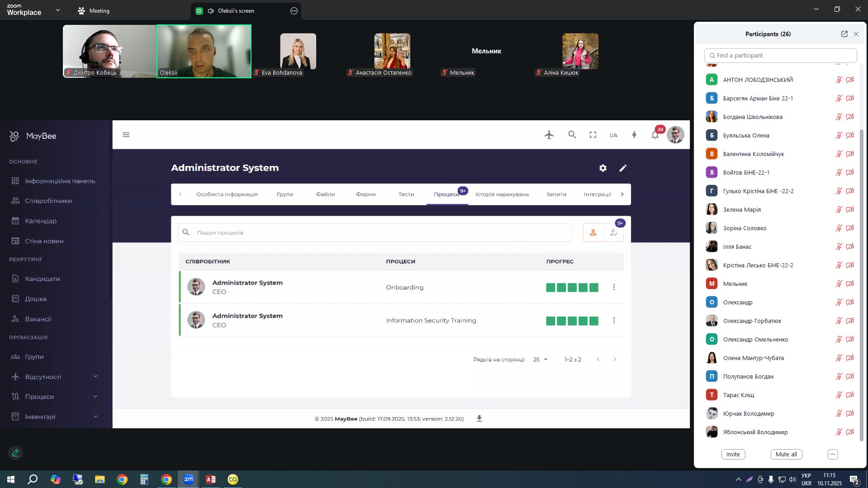Toggle the assigned-person filter with 9+ badge

pyautogui.click(x=614, y=232)
